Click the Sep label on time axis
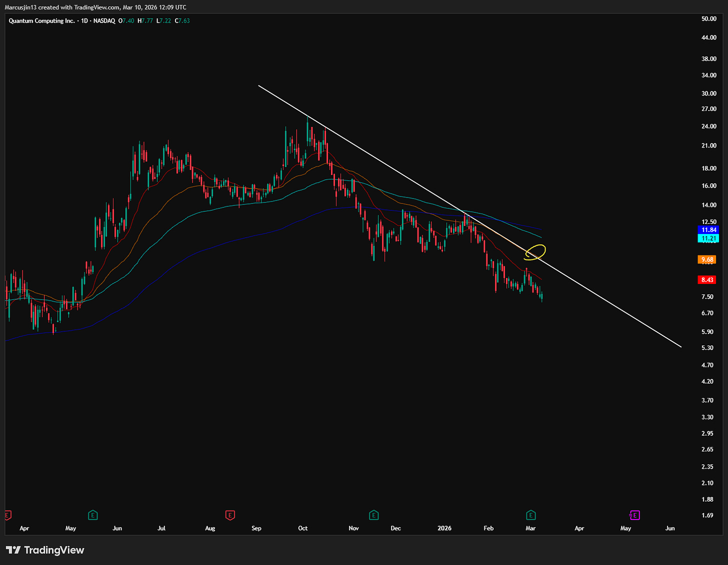 point(256,528)
